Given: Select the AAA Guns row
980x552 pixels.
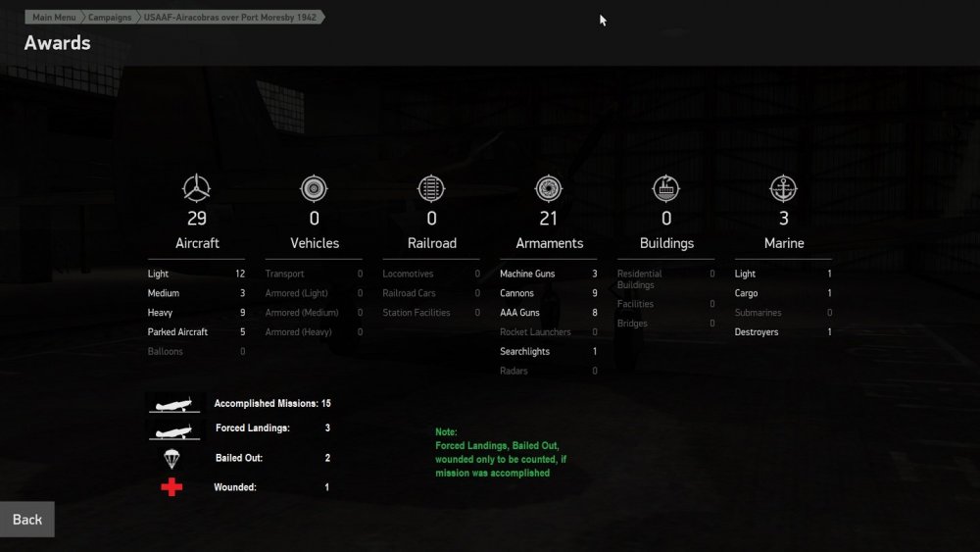Looking at the screenshot, I should (549, 313).
